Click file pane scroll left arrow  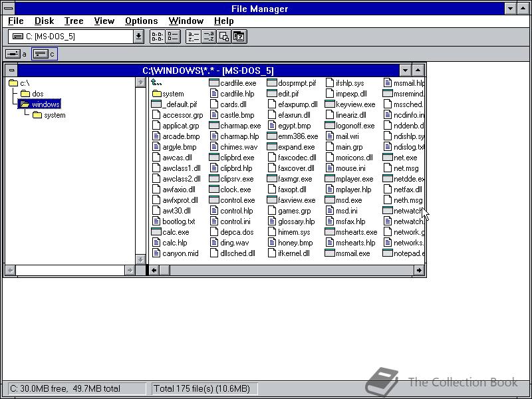click(154, 270)
